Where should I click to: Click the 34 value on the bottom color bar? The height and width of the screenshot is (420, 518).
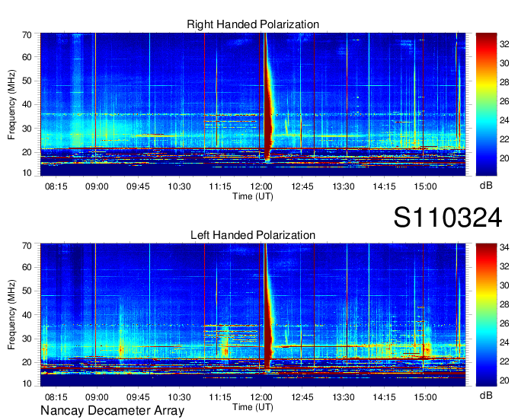pos(504,247)
